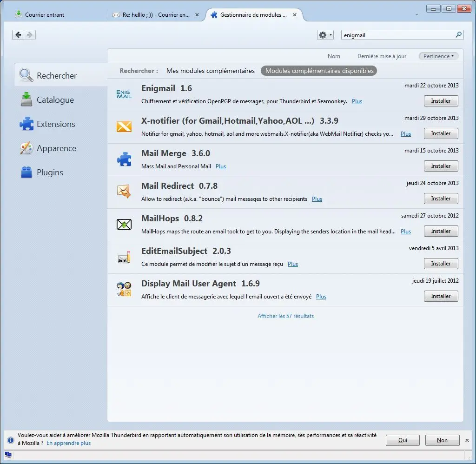Install the Display Mail User Agent add-on
Viewport: 476px width, 464px height.
click(441, 296)
